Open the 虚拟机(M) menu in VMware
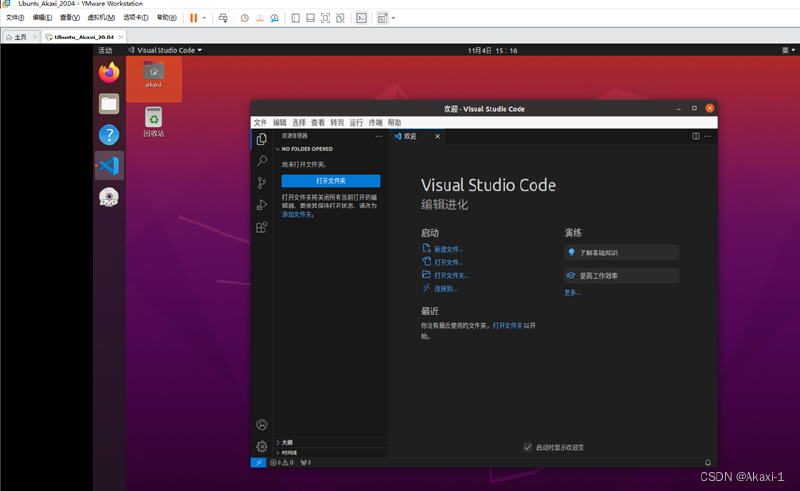This screenshot has width=800, height=491. coord(101,17)
